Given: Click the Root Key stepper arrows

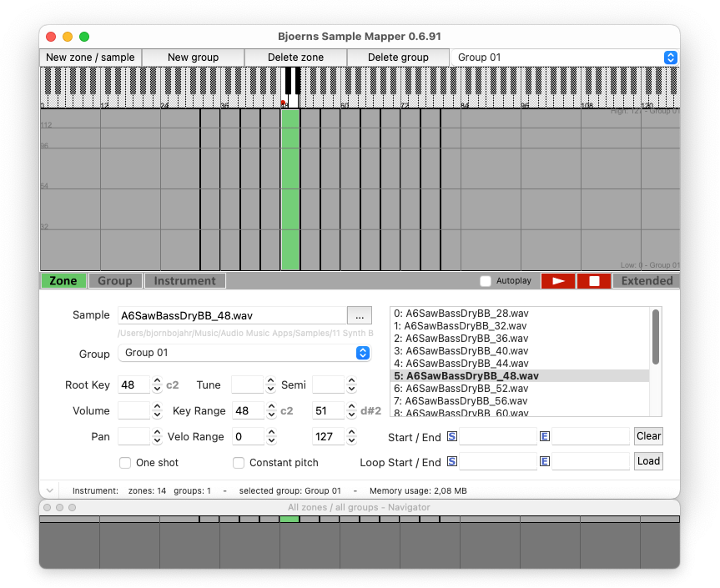Looking at the screenshot, I should point(157,385).
